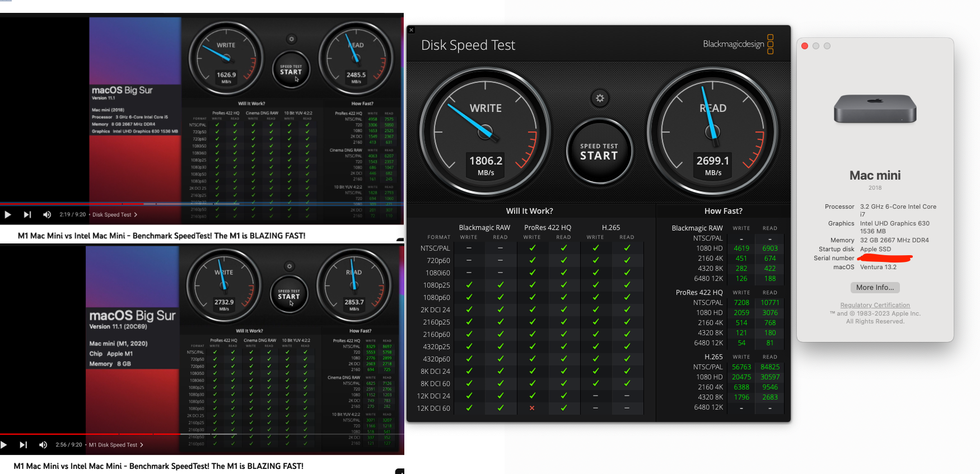Start the speed test in the Disk Speed Test window
Image resolution: width=980 pixels, height=474 pixels.
[599, 152]
